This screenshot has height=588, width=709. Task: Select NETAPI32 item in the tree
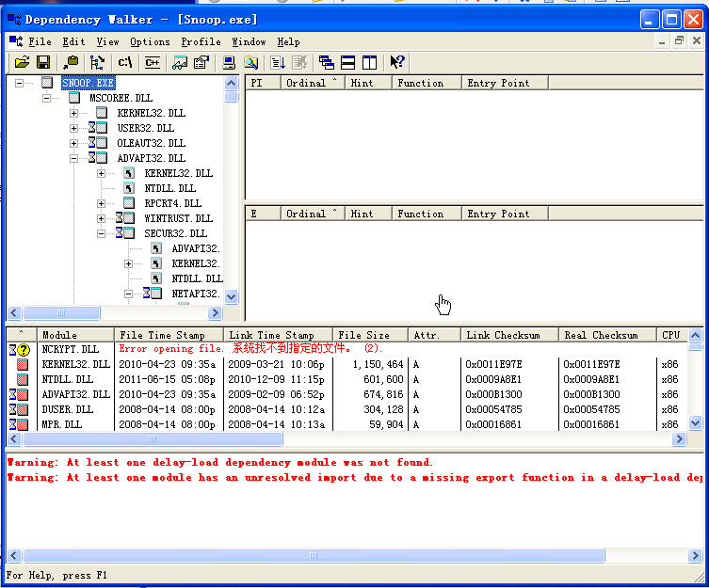pyautogui.click(x=195, y=294)
